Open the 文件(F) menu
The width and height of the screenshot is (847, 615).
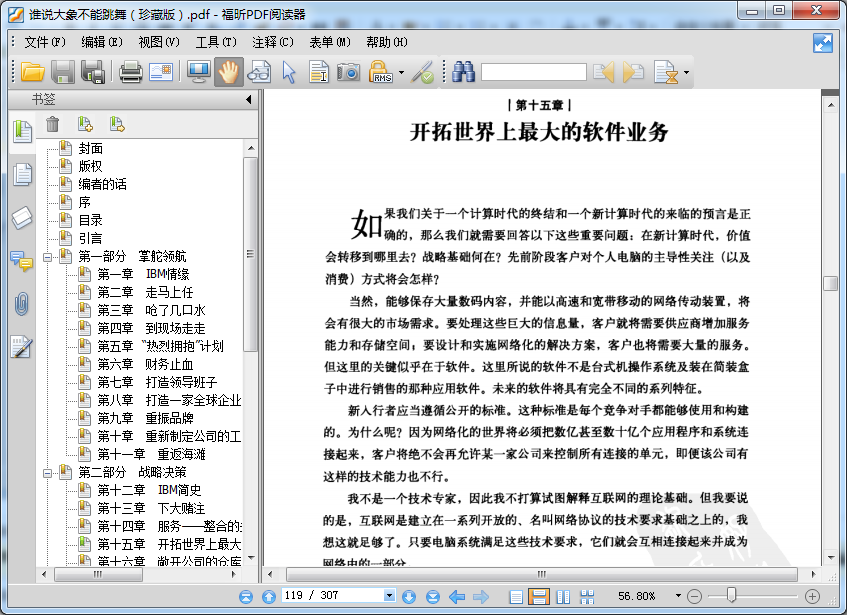click(x=45, y=42)
